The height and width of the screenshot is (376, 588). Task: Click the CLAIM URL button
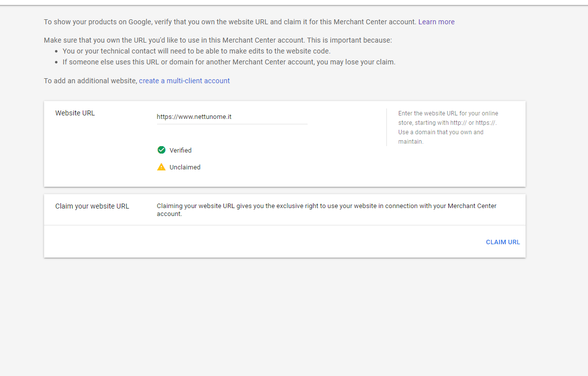click(x=503, y=242)
